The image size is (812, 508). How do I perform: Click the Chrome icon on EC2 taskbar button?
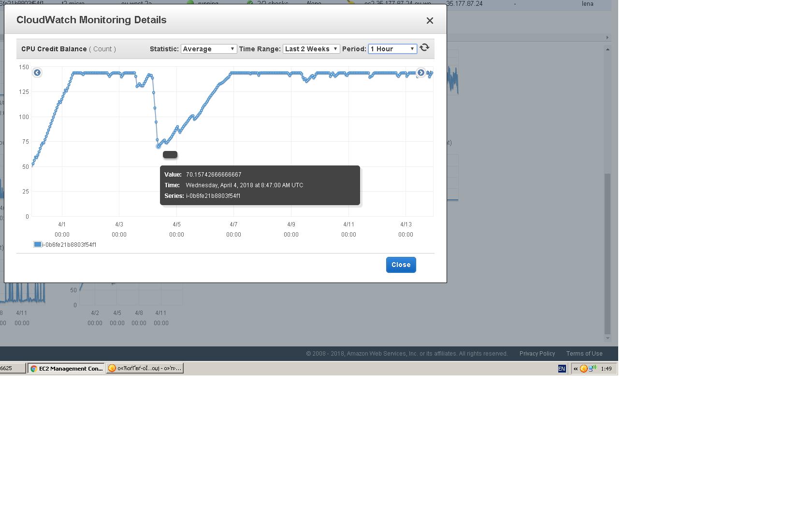tap(34, 369)
